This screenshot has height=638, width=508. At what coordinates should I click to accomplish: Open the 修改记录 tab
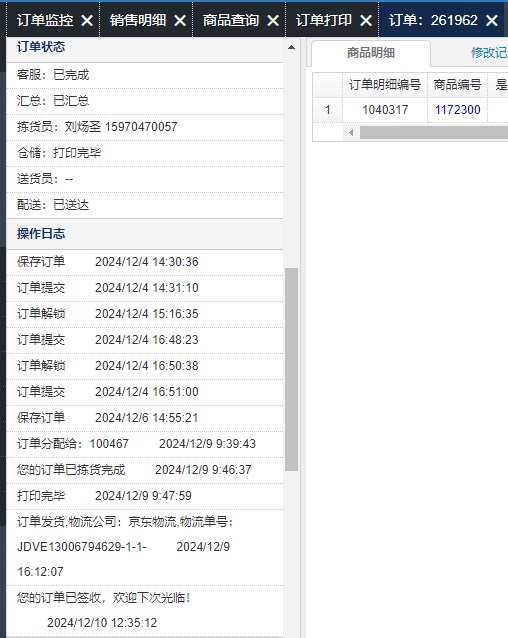point(490,53)
